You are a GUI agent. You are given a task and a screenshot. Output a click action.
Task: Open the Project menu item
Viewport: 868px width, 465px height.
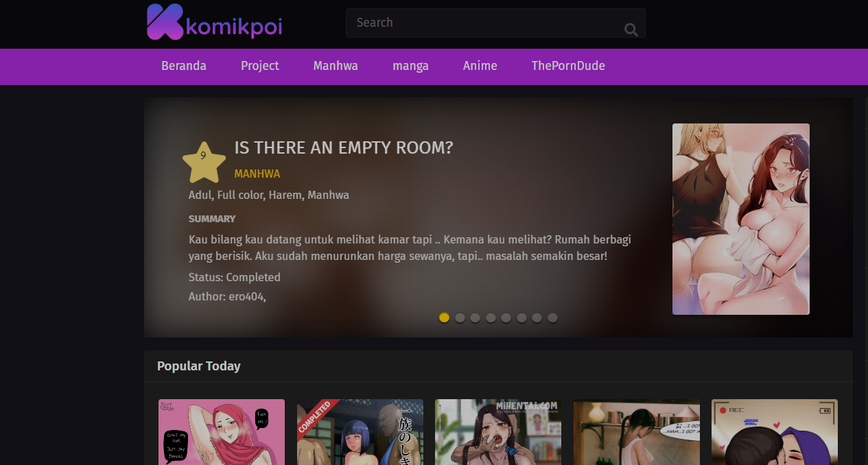[x=260, y=66]
